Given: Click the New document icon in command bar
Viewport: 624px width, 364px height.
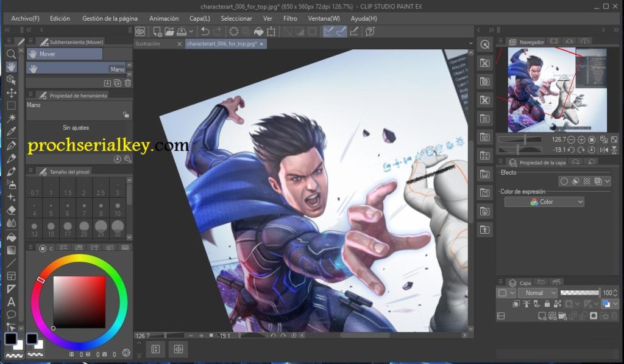Looking at the screenshot, I should click(157, 32).
